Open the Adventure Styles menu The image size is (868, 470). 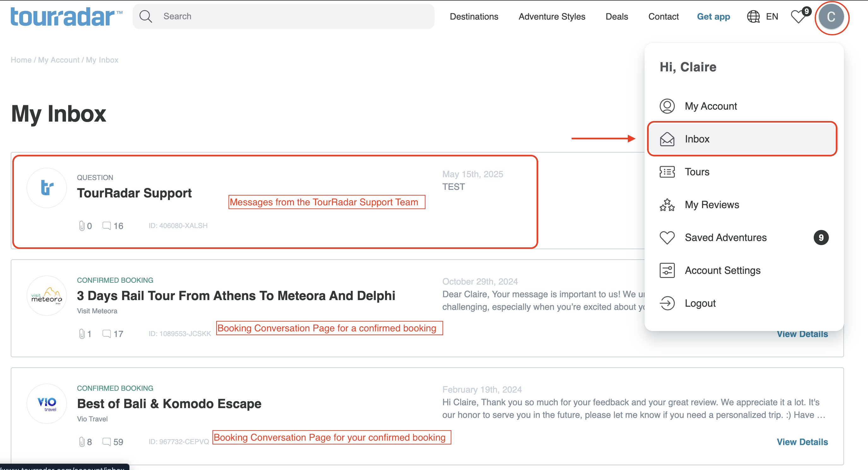552,16
